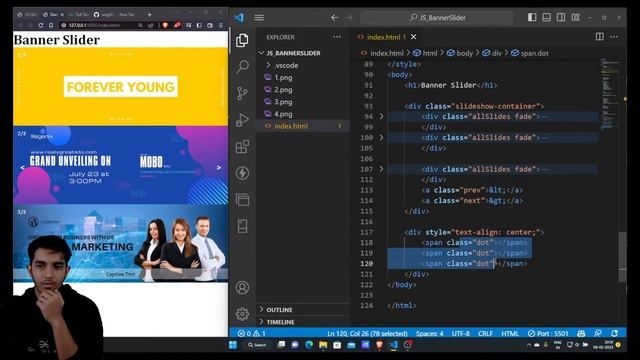640x360 pixels.
Task: Close the index.html editor tab
Action: (413, 37)
